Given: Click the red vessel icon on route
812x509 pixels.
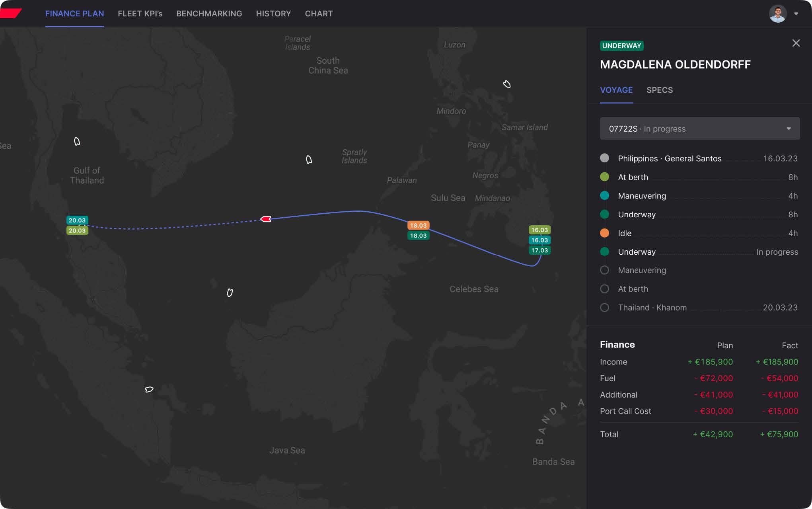Looking at the screenshot, I should tap(266, 219).
